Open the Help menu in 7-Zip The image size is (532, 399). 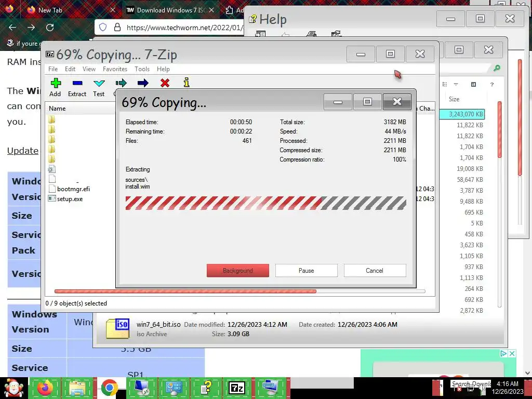163,69
